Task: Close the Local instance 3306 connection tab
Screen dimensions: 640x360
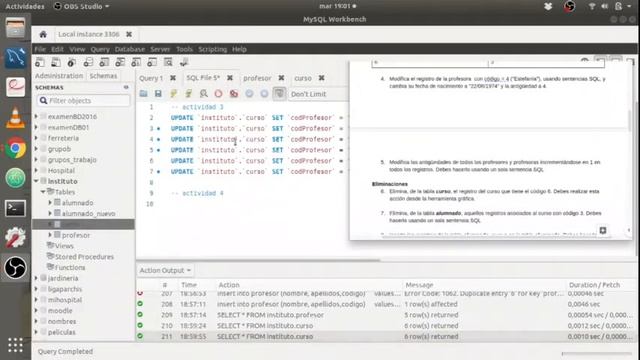Action: click(129, 34)
